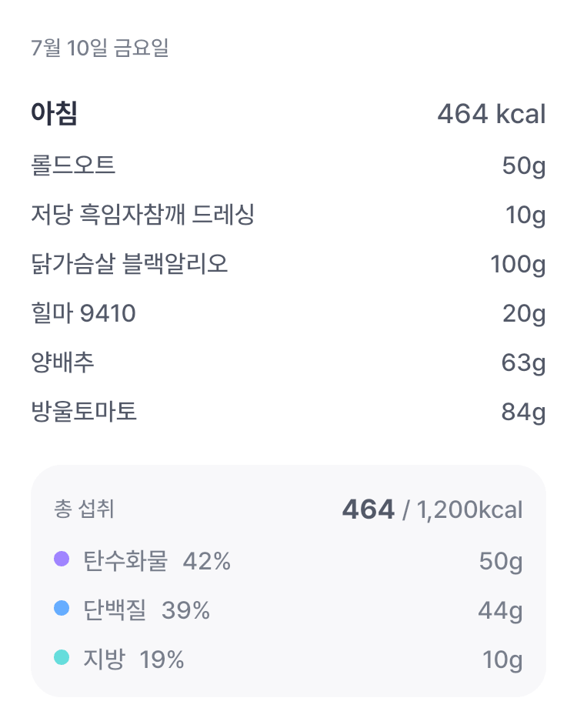Select the blue 단백질 color dot
The height and width of the screenshot is (728, 577).
tap(62, 608)
